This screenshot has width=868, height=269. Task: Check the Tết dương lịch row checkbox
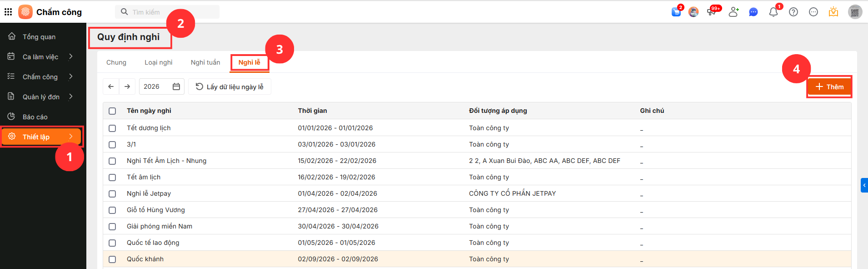coord(112,128)
